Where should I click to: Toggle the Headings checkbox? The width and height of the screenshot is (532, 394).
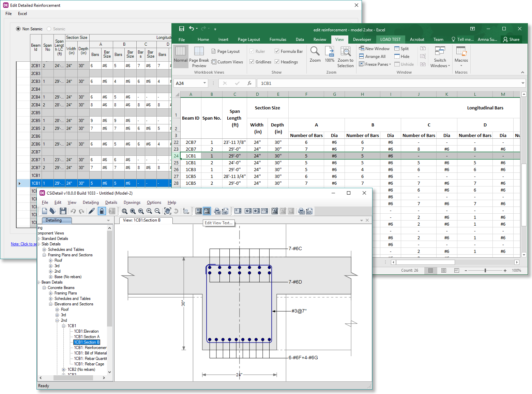point(277,62)
